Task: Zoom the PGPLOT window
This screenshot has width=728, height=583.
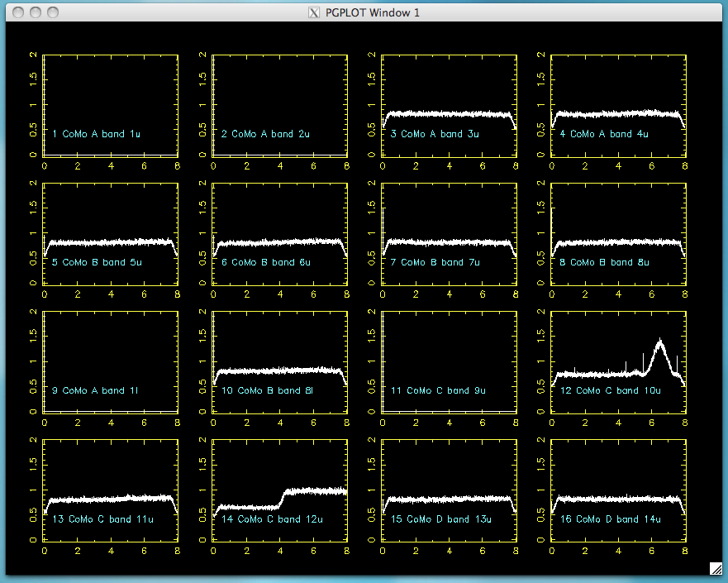Action: tap(53, 12)
